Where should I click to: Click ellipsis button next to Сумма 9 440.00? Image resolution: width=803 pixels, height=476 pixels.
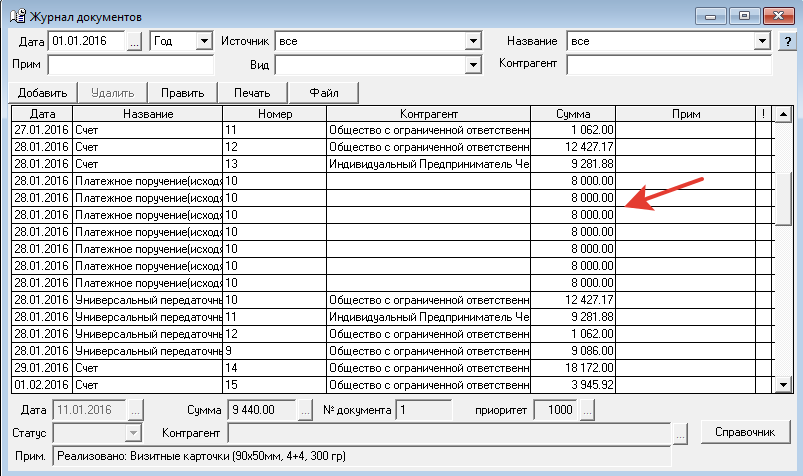(307, 409)
